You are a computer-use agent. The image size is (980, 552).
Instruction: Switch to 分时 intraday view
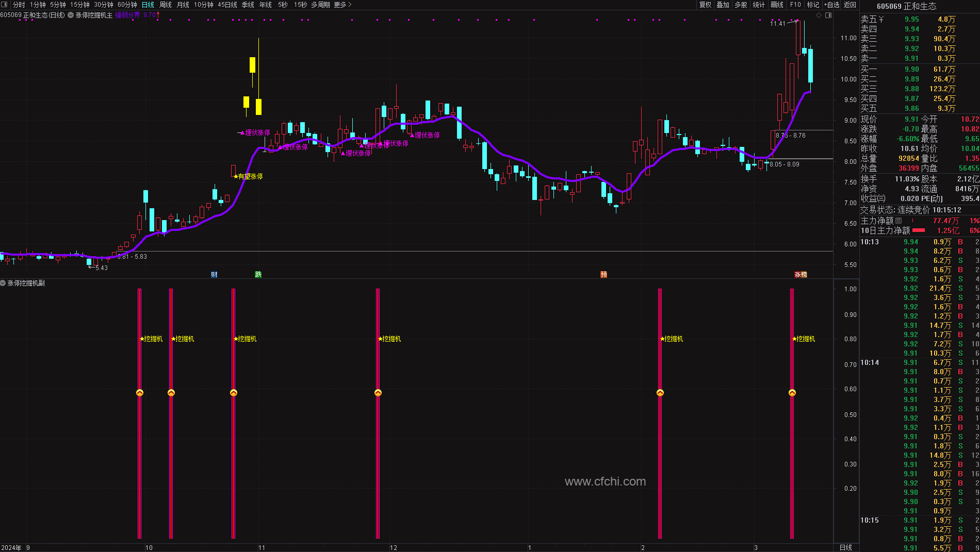click(x=19, y=5)
